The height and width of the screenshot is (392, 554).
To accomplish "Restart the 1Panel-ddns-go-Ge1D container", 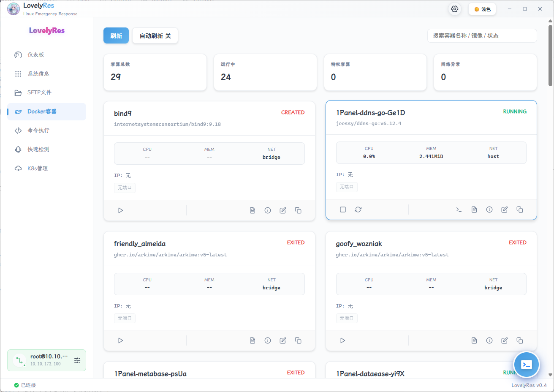I will pos(358,210).
